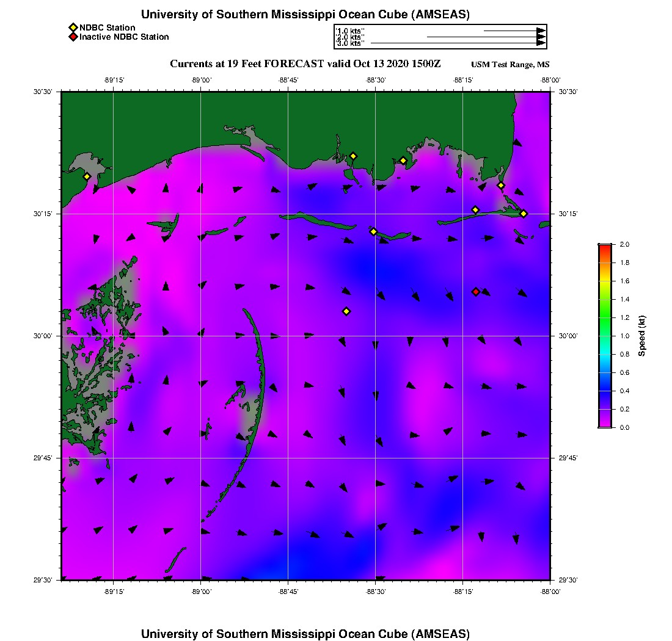The height and width of the screenshot is (641, 672).
Task: Click the 'Speed (kt)' color bar label
Action: (642, 336)
